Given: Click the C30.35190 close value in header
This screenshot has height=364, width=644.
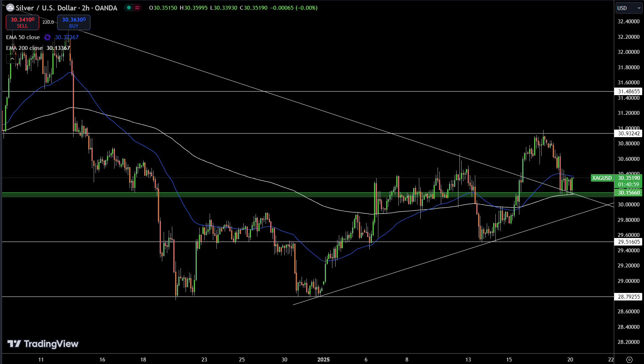Looking at the screenshot, I should (253, 8).
